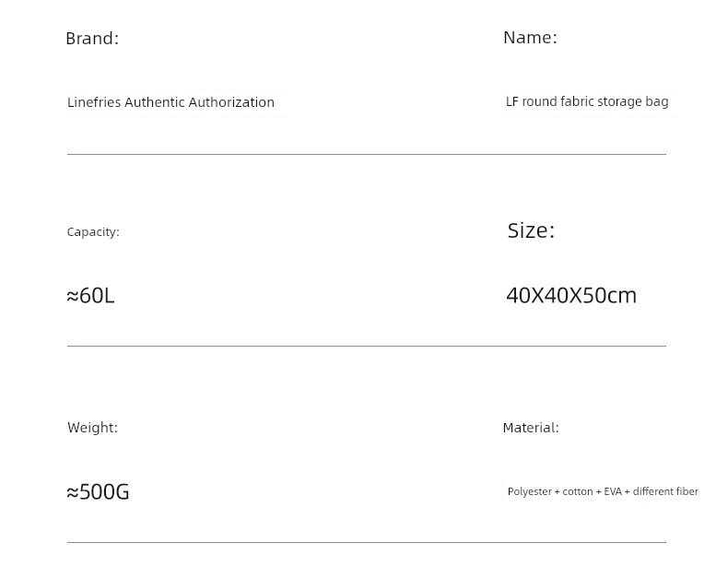The image size is (728, 578).
Task: Select the ≈500G weight value
Action: [98, 491]
